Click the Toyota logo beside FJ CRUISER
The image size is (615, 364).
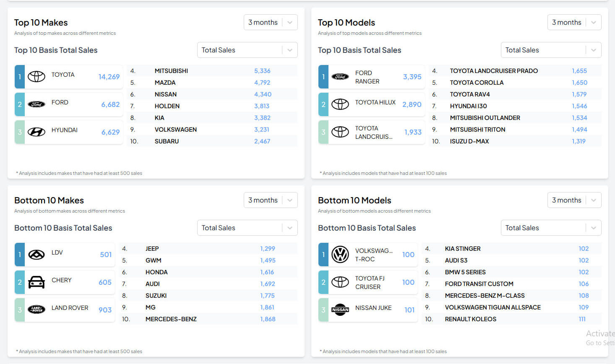340,282
